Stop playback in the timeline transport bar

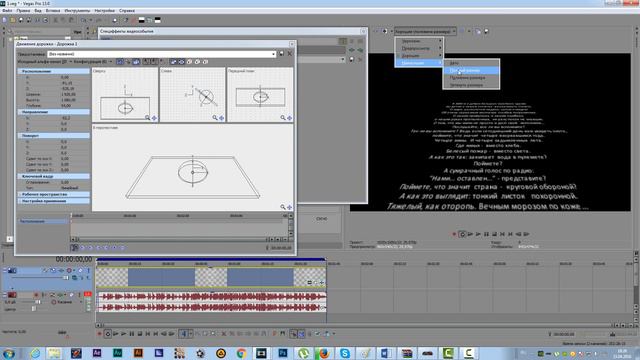click(x=140, y=334)
